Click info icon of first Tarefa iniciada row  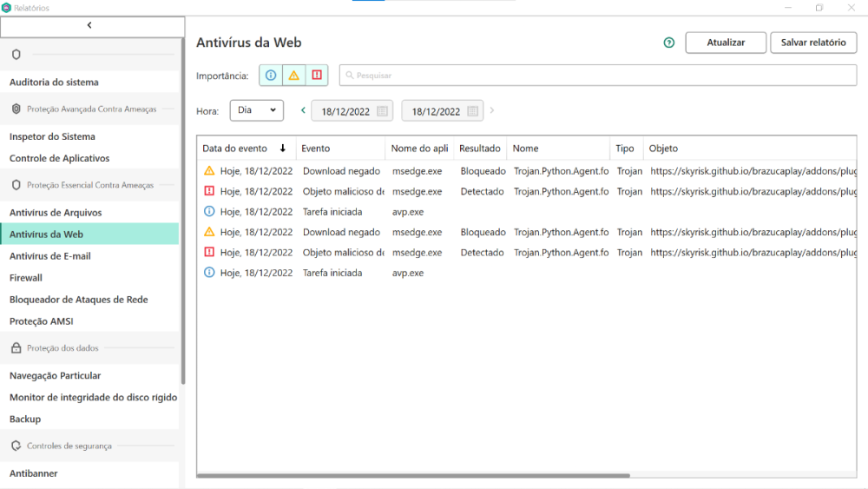tap(209, 211)
